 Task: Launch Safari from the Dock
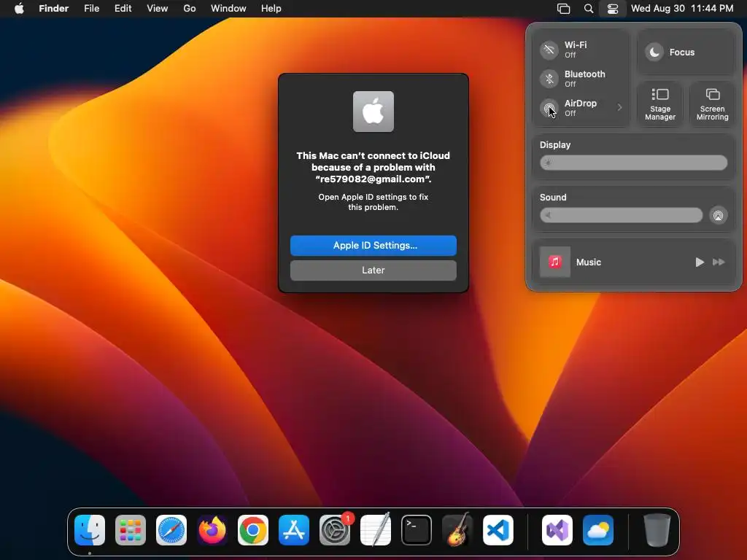(171, 530)
